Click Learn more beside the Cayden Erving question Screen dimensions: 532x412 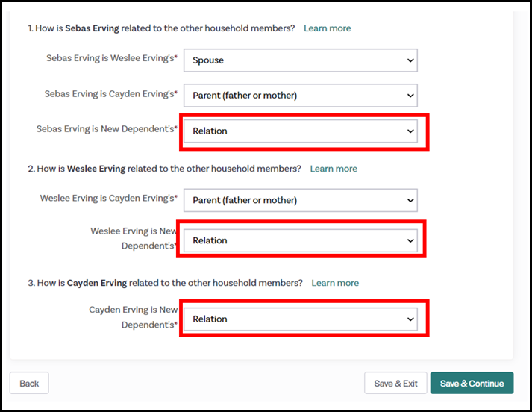tap(335, 283)
